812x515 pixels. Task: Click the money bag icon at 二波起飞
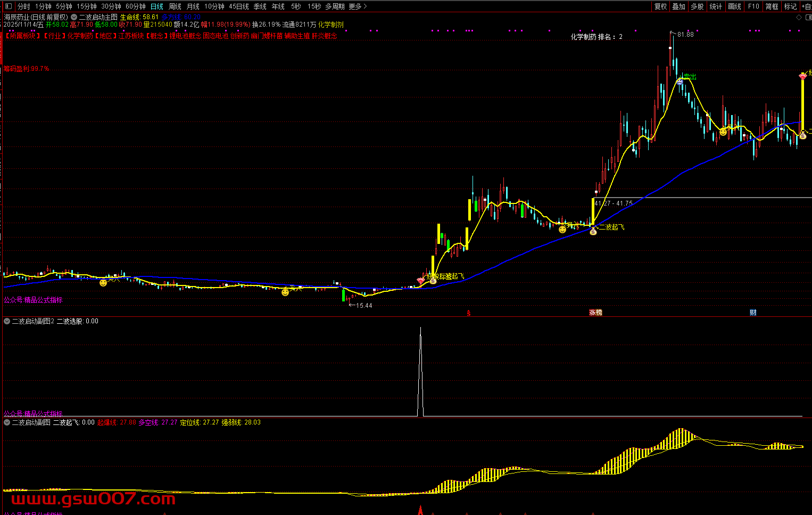[x=593, y=231]
